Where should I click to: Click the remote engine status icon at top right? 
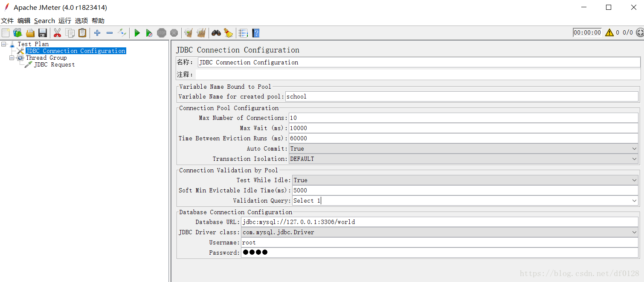coord(640,32)
